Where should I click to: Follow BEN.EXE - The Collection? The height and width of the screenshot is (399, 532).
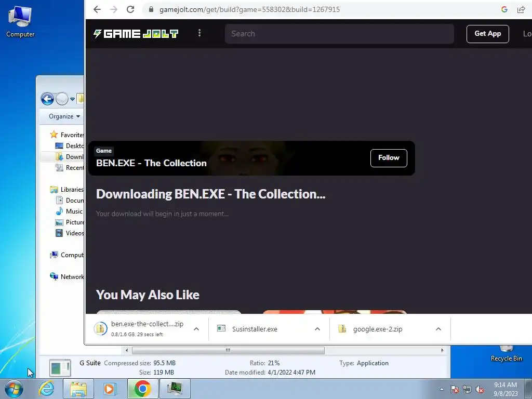click(389, 158)
